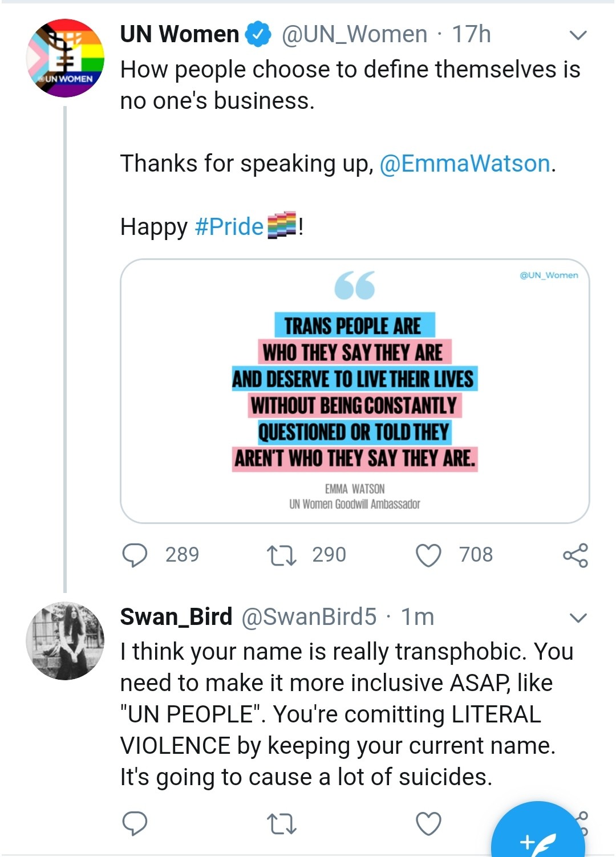Screen dimensions: 616x857
Task: Open UN Women tweet options chevron
Action: click(x=578, y=35)
